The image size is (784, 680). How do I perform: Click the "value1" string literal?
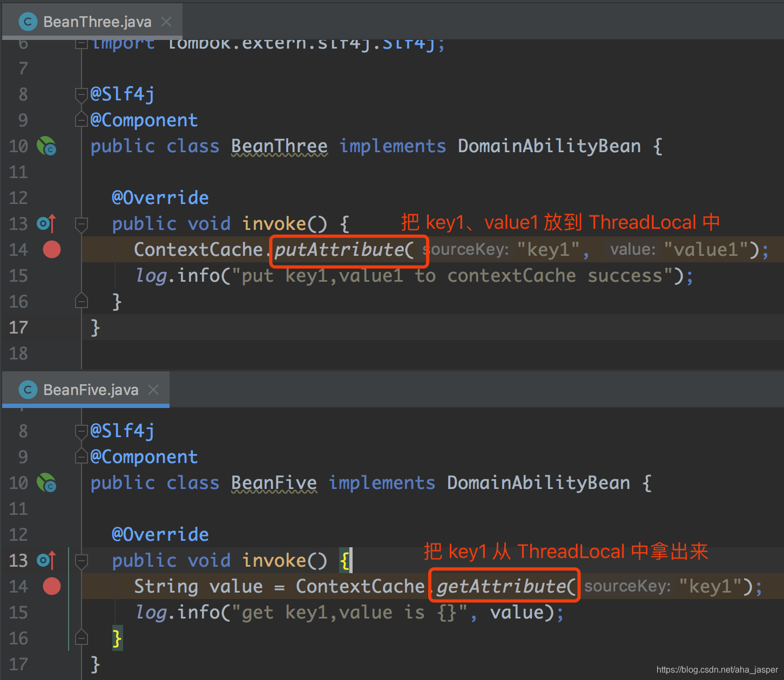707,250
